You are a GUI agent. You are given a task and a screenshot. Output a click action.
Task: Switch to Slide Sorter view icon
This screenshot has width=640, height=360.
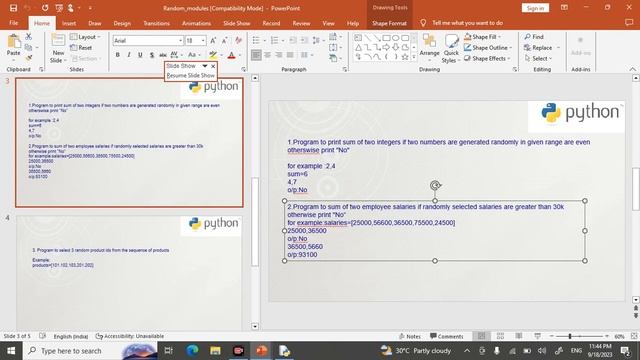(x=500, y=336)
